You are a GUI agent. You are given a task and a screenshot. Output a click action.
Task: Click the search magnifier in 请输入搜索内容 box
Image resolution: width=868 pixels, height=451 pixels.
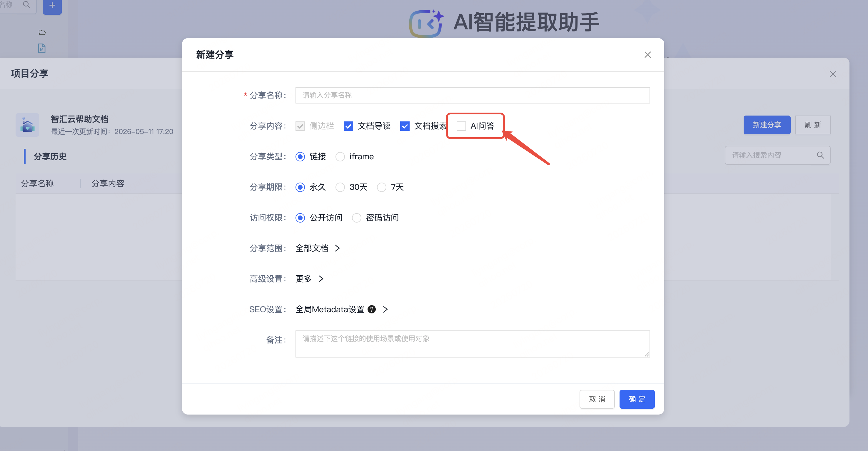click(820, 155)
